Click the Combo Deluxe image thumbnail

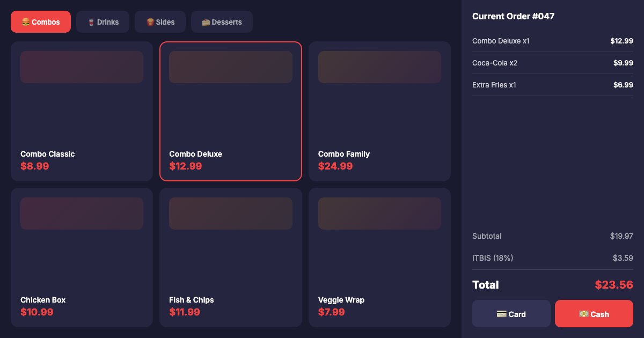tap(231, 67)
